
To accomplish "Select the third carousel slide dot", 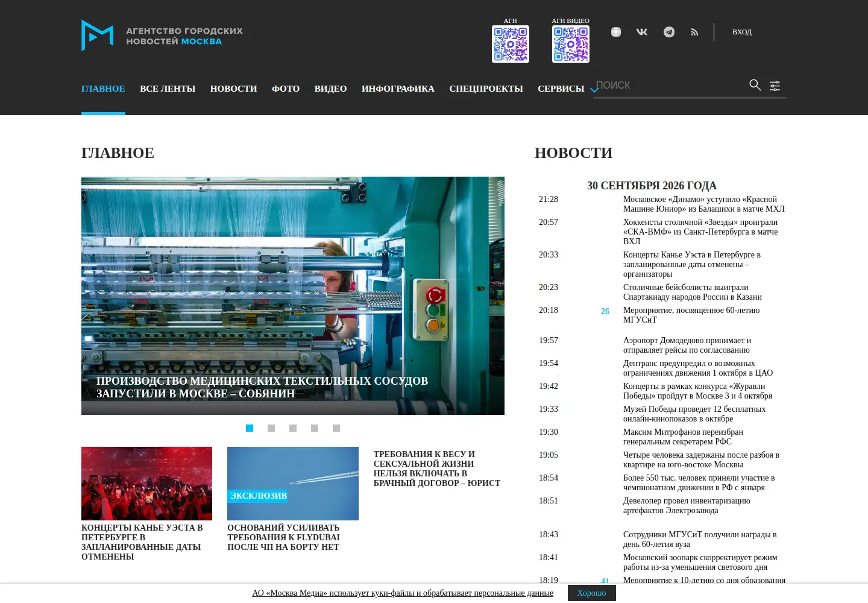I will pos(293,428).
